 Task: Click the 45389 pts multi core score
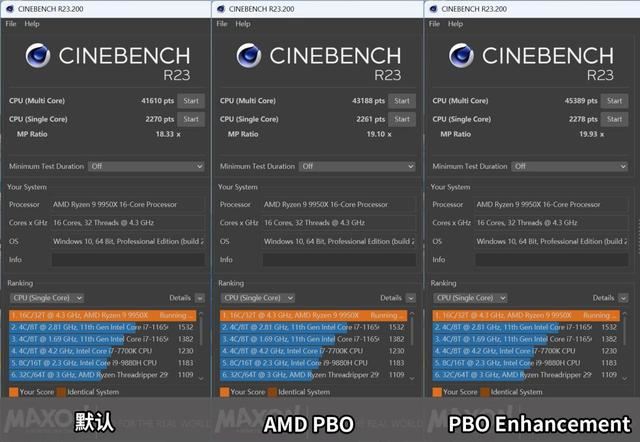[x=581, y=101]
